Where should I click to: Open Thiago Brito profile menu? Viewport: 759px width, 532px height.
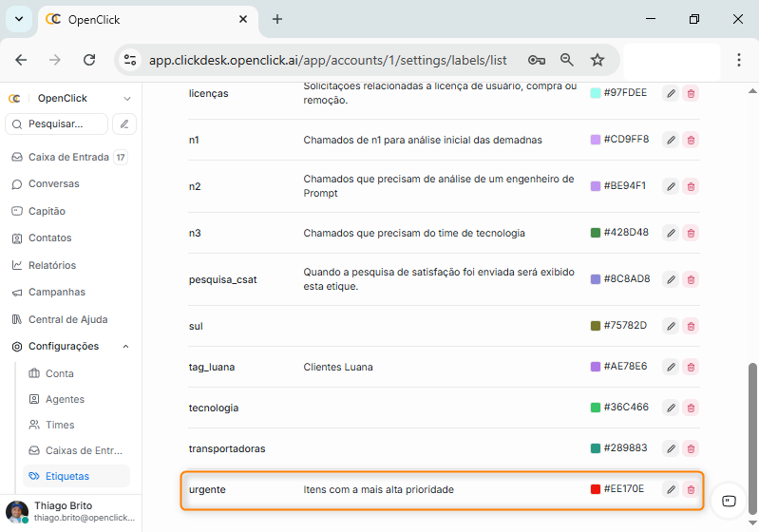click(68, 512)
